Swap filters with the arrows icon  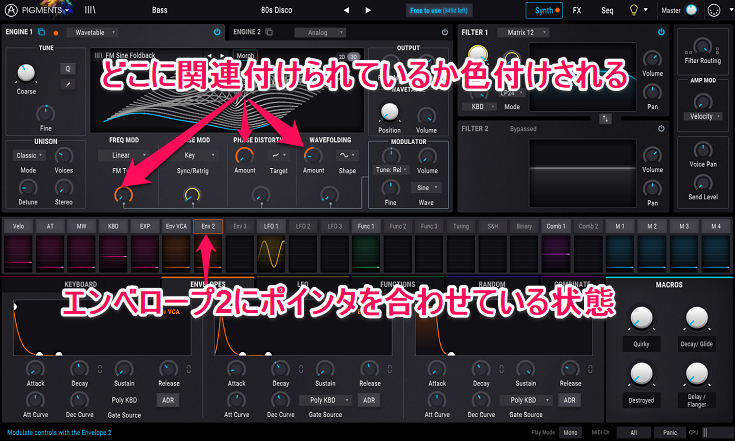tap(605, 119)
